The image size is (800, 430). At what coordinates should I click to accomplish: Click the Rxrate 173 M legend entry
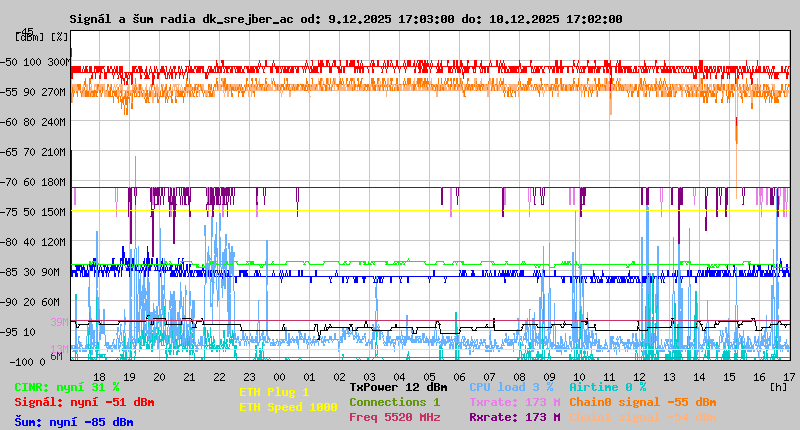[514, 417]
